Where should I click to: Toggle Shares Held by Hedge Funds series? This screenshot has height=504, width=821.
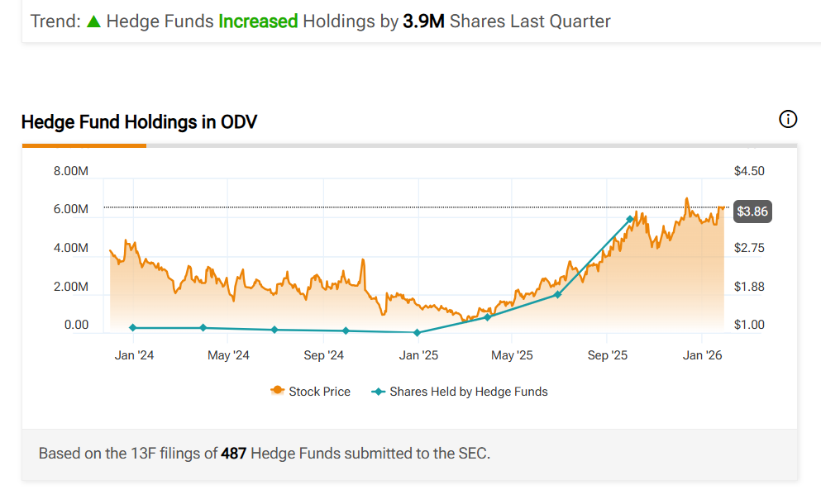(x=468, y=392)
